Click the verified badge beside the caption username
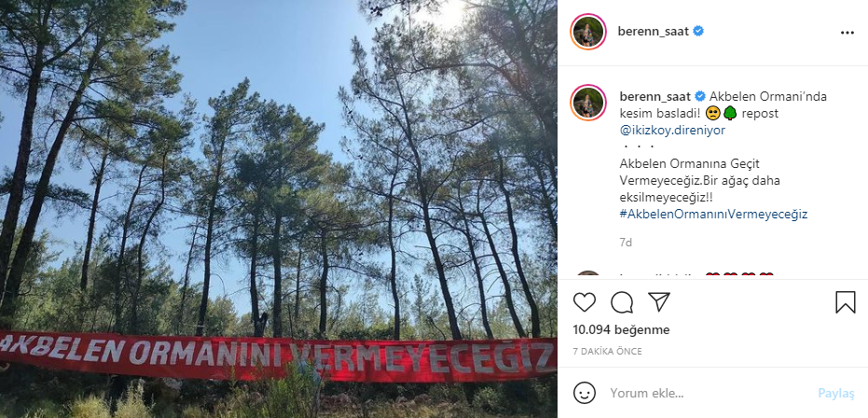The height and width of the screenshot is (418, 868). (700, 96)
